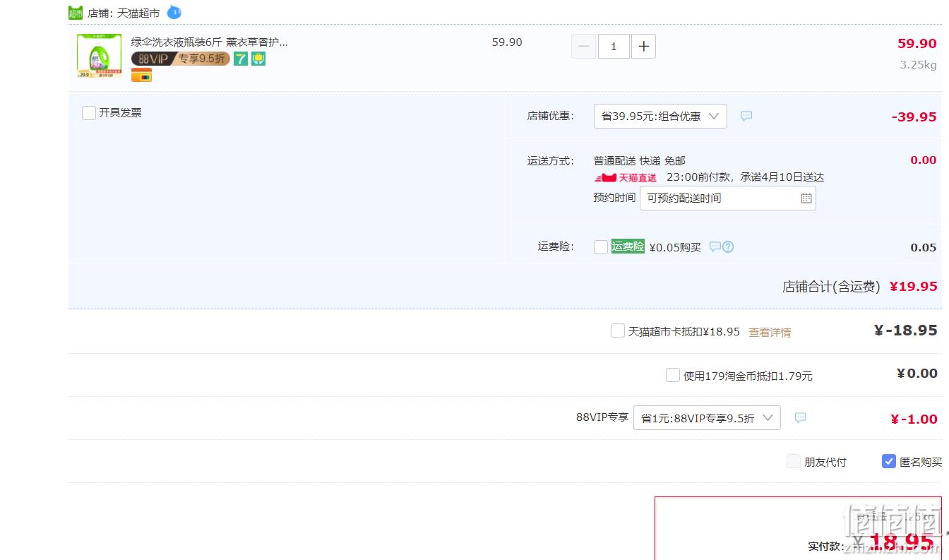This screenshot has width=949, height=560.
Task: Click the green shield guarantee icon
Action: point(258,59)
